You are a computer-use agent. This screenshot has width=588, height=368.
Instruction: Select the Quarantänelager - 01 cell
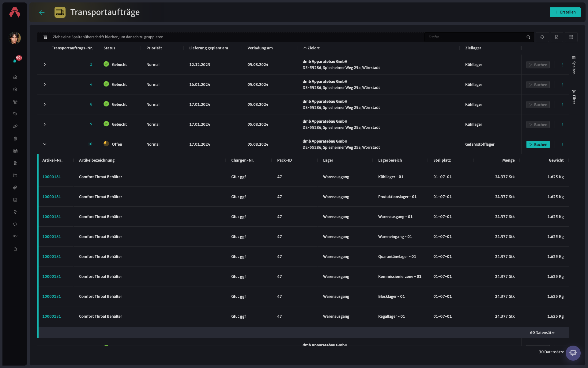pos(397,257)
